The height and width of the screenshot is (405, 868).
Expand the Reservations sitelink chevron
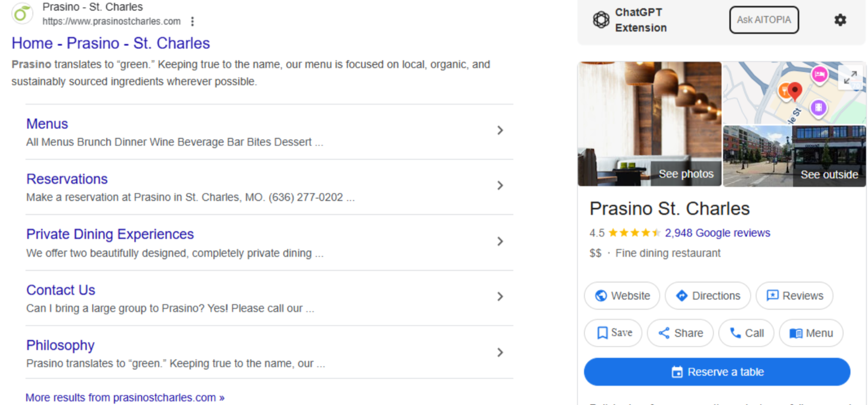click(500, 186)
